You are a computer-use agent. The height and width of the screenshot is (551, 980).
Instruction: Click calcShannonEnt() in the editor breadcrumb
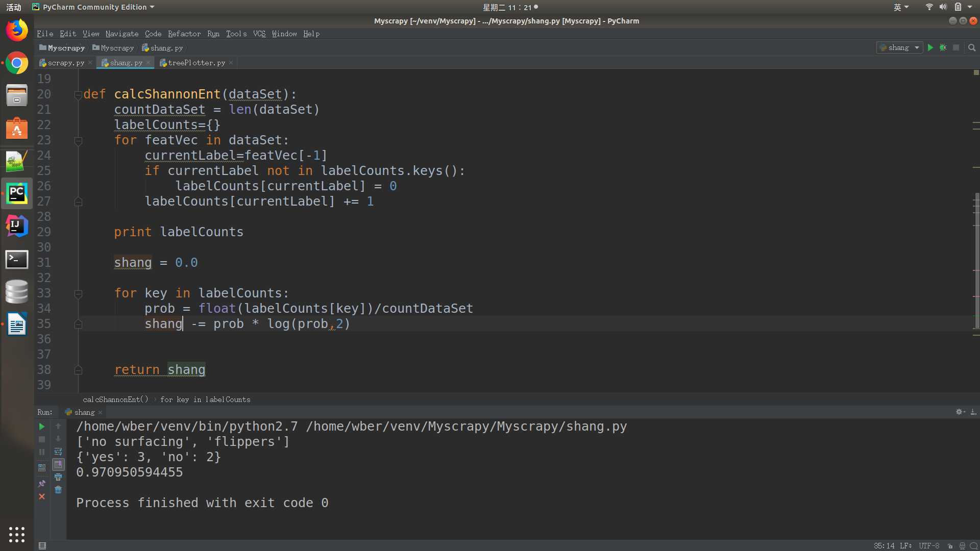(115, 399)
